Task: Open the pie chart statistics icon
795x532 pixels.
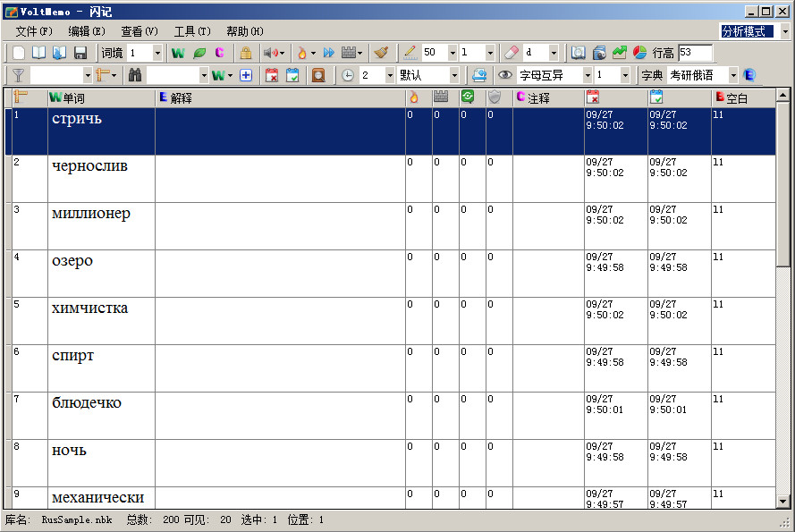Action: pos(640,53)
